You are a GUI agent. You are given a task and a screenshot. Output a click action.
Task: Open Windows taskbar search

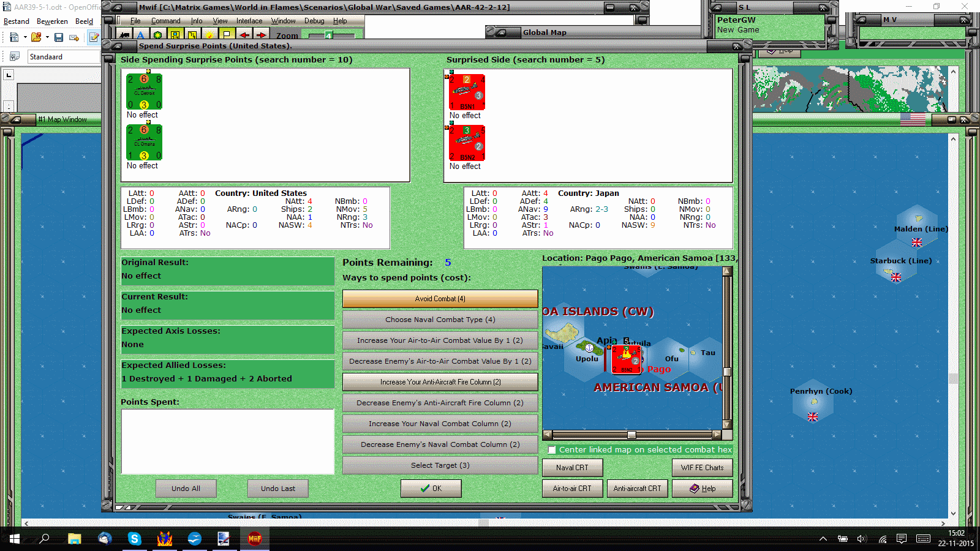[44, 539]
